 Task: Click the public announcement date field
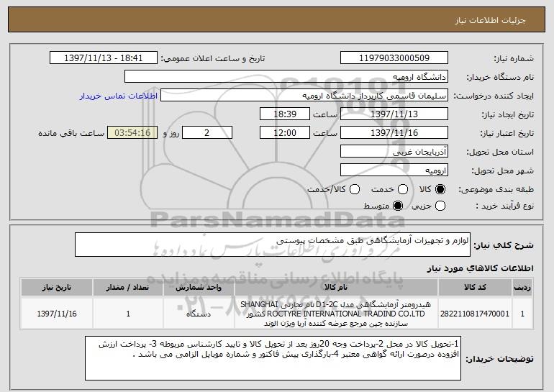103,58
